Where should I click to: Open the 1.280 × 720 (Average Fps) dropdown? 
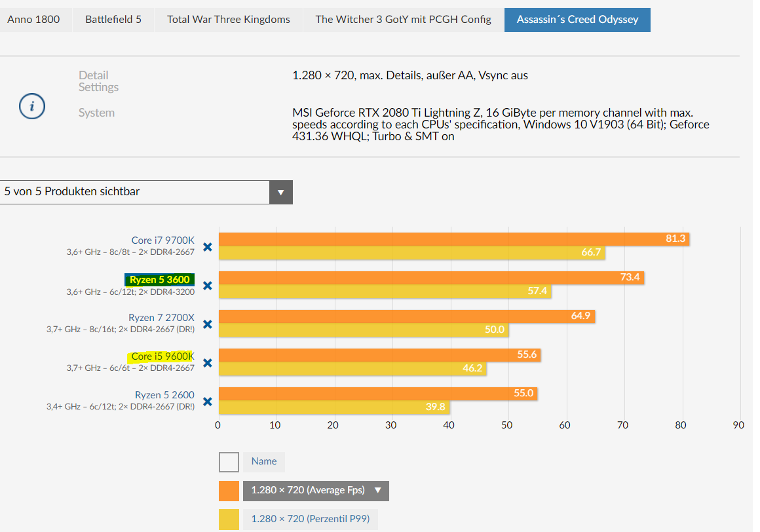point(316,491)
